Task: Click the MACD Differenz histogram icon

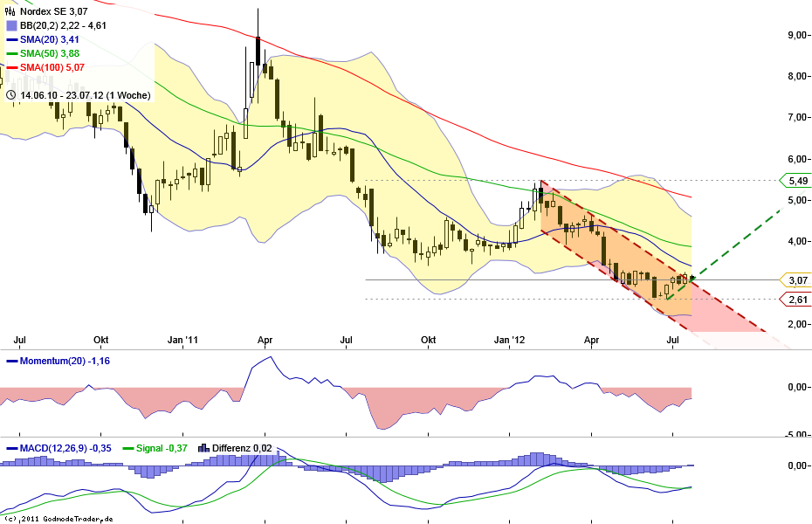Action: coord(204,448)
